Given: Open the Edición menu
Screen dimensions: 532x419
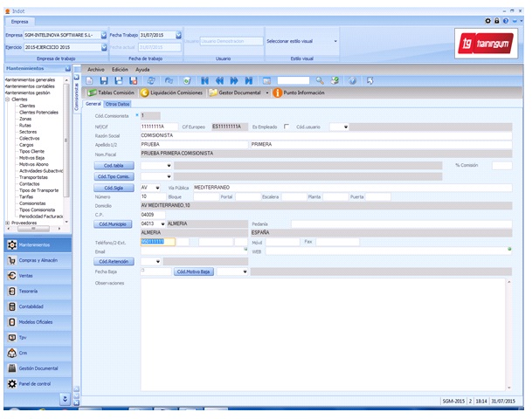Looking at the screenshot, I should pos(121,68).
